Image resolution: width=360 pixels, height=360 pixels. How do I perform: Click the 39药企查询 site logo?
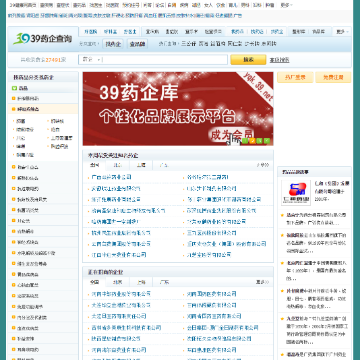tap(43, 38)
